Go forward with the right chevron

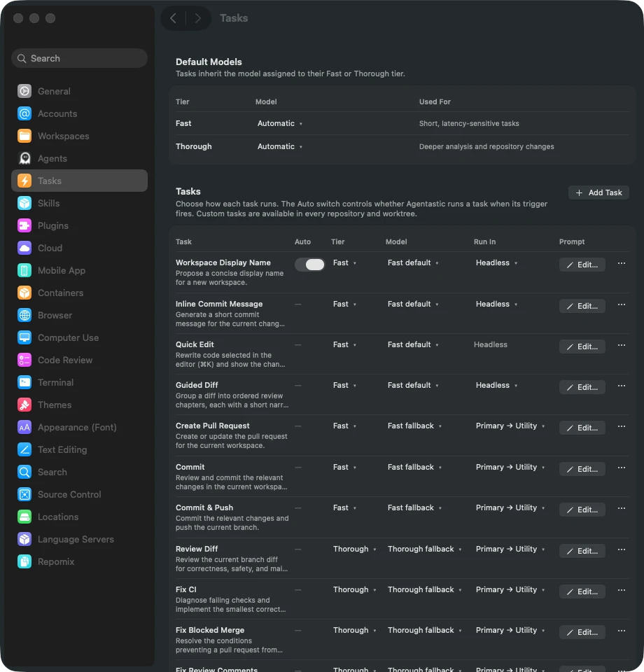(x=197, y=18)
